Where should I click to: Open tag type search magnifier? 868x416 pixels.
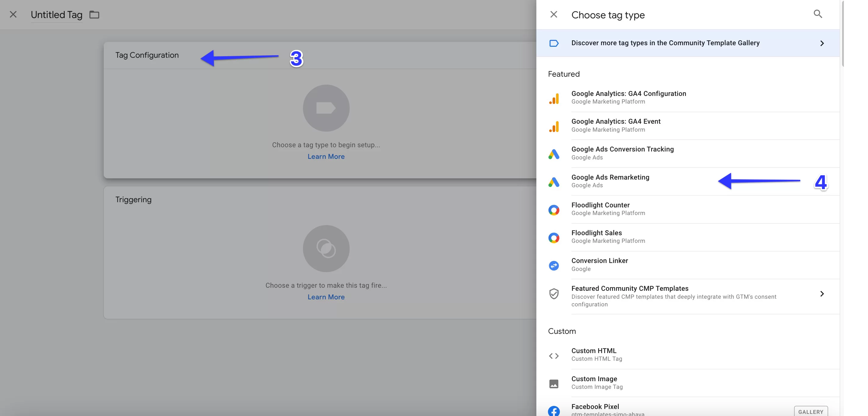click(818, 14)
